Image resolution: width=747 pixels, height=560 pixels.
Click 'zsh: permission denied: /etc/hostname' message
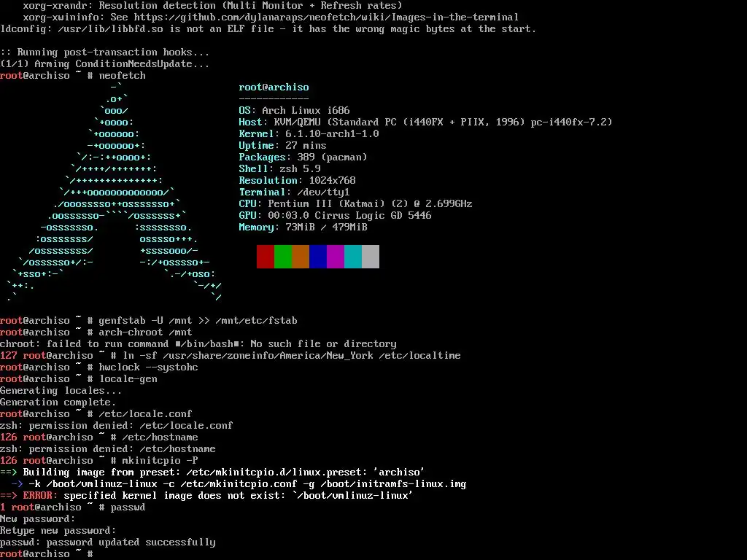tap(108, 449)
